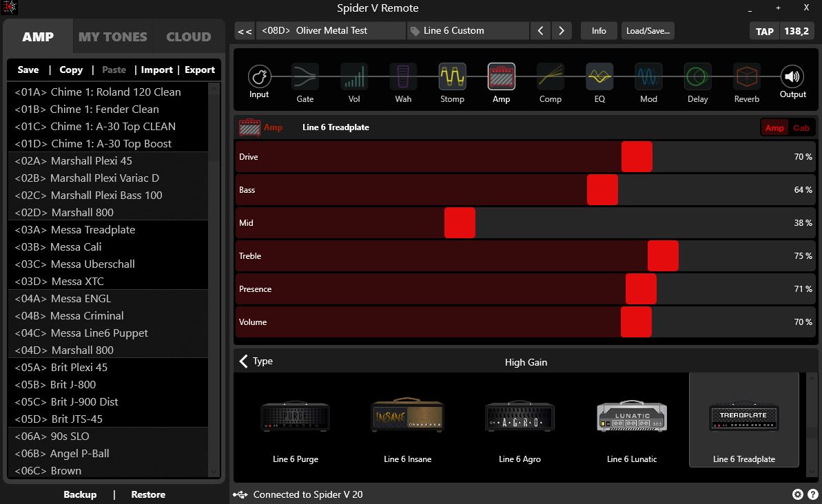The image size is (822, 504).
Task: Select the Delay effect block
Action: click(x=698, y=76)
